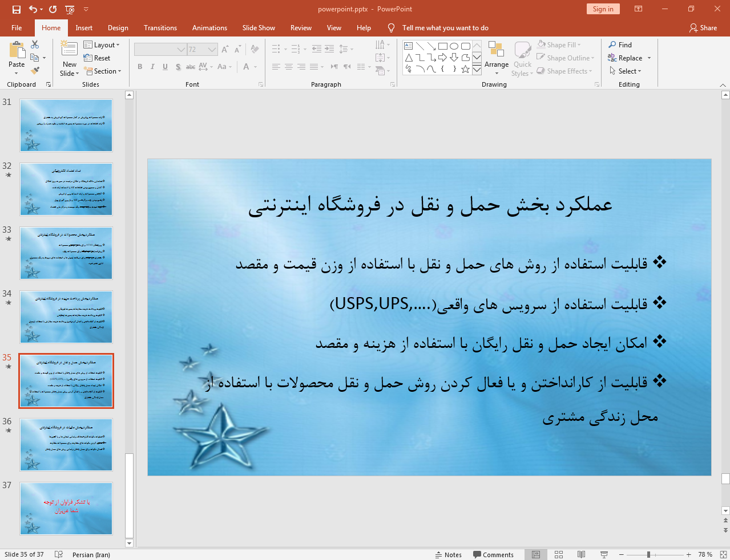Share the presentation
Screen dimensions: 730x560
(x=703, y=27)
